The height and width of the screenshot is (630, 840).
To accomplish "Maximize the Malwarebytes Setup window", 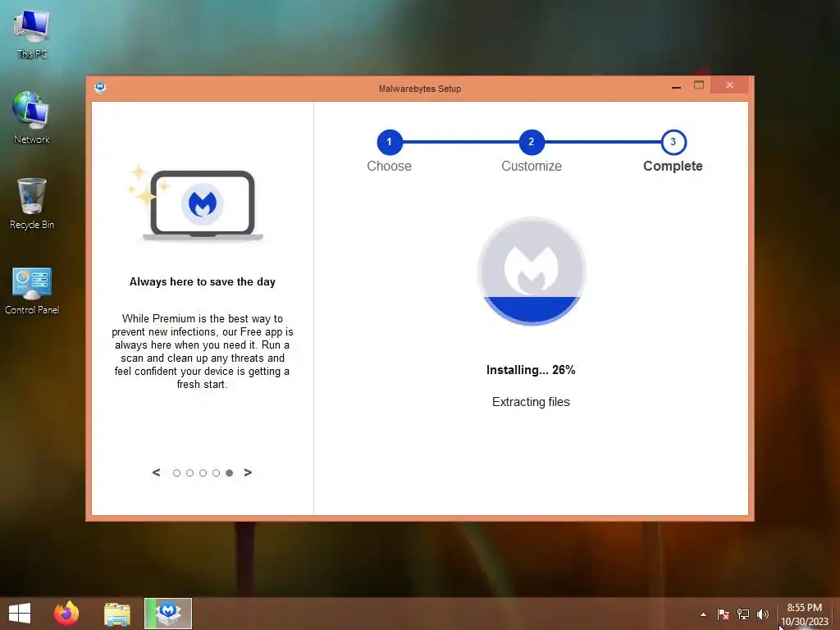I will (699, 85).
